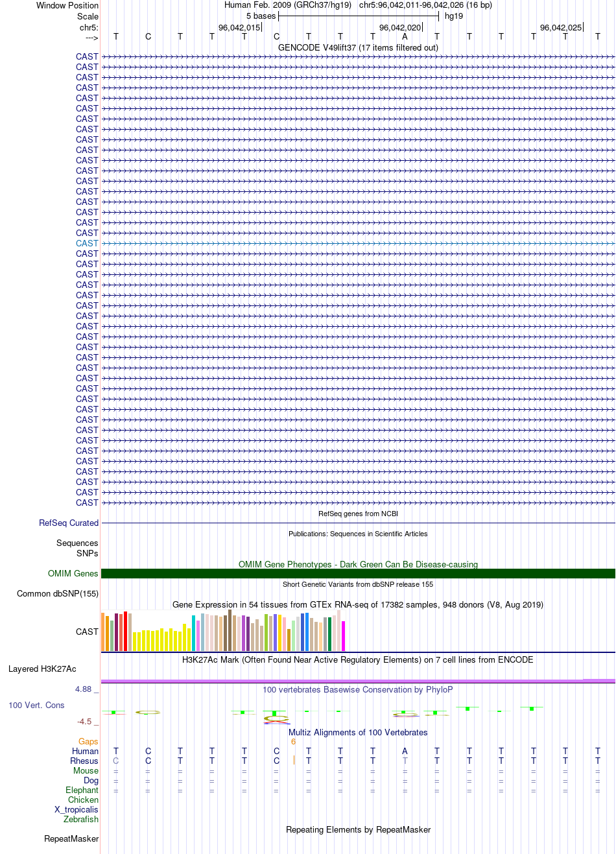Click the 'SNPs' track label
616x854 pixels.
click(87, 554)
